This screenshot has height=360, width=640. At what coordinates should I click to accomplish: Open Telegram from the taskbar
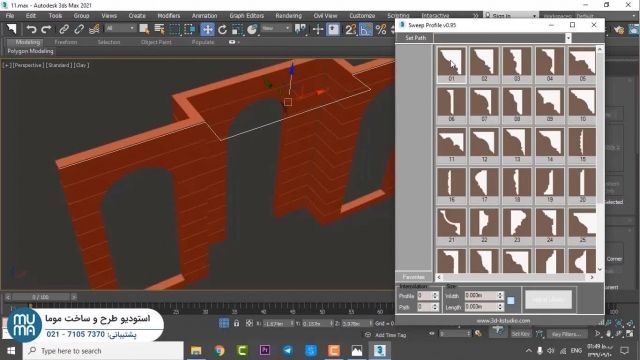point(287,351)
